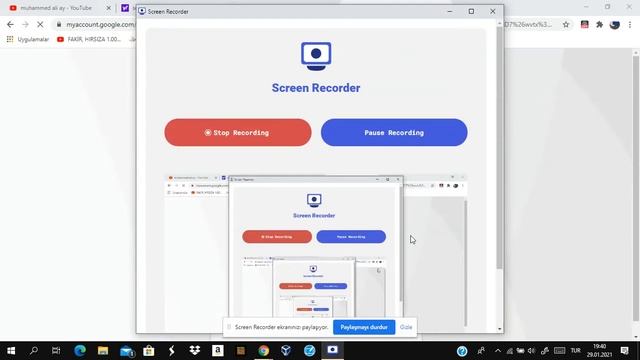The image size is (640, 360).
Task: Open the 3D cube app on taskbar
Action: (286, 351)
